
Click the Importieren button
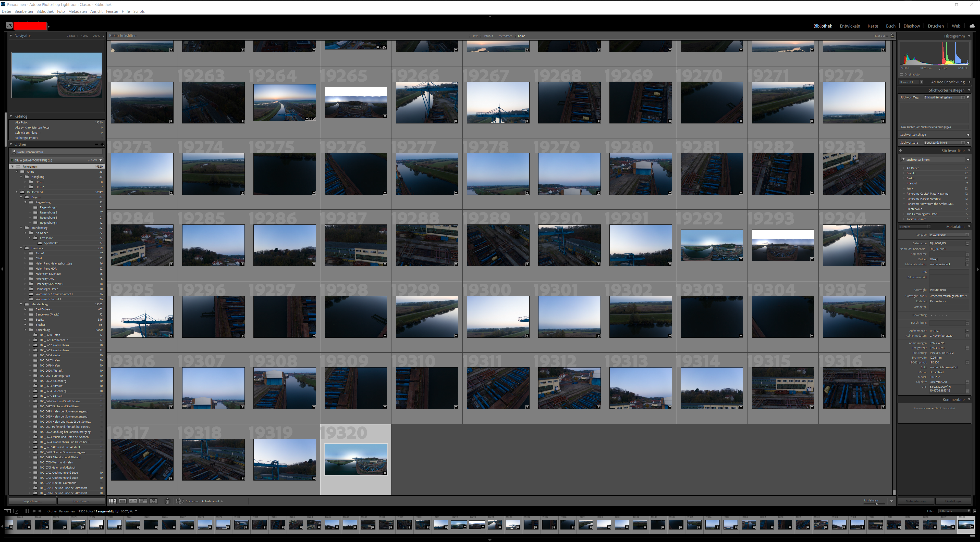(x=32, y=501)
